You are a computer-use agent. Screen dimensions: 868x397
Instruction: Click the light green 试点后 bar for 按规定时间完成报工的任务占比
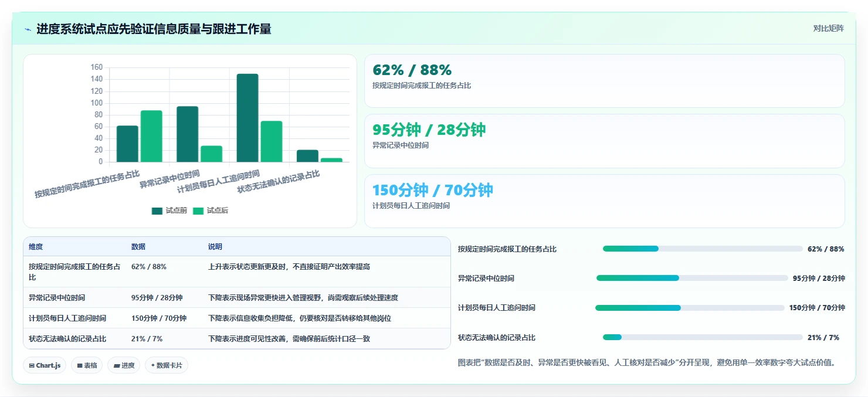(x=151, y=136)
